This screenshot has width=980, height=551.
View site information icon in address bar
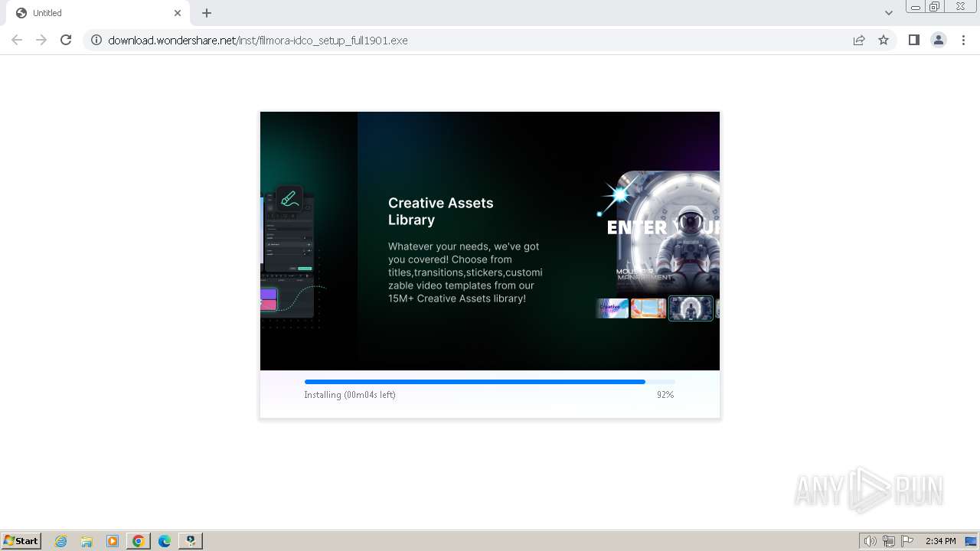(96, 40)
